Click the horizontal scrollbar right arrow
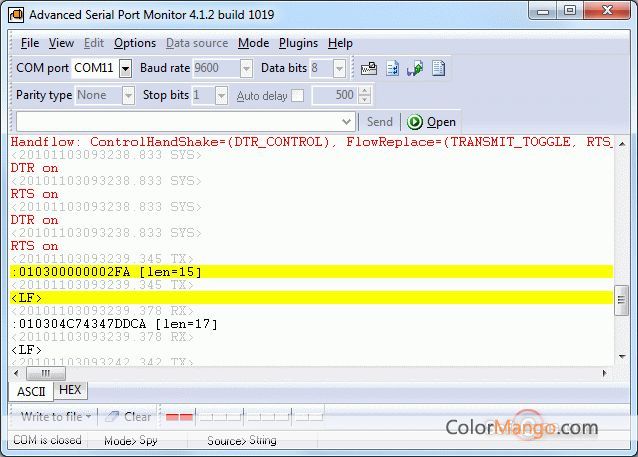This screenshot has width=638, height=457. (x=604, y=373)
